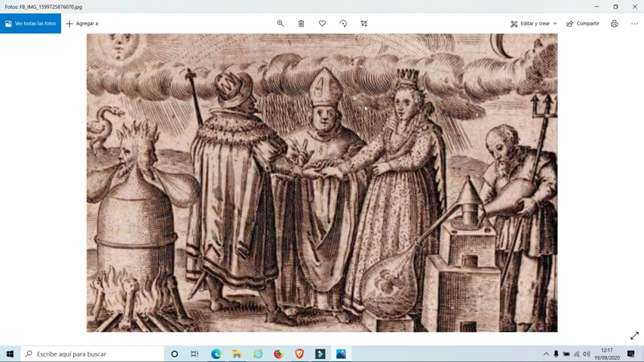644x362 pixels.
Task: Open the dark green arrow app on taskbar
Action: click(x=320, y=354)
